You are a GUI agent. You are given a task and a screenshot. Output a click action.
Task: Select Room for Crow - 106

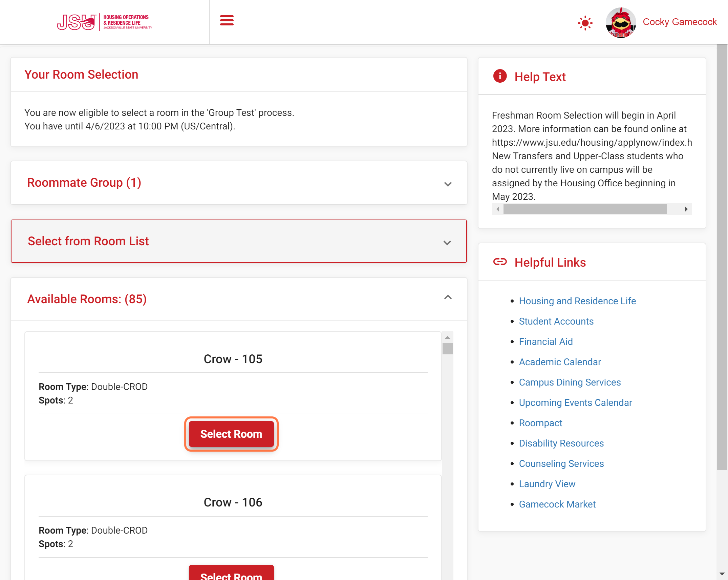point(231,573)
